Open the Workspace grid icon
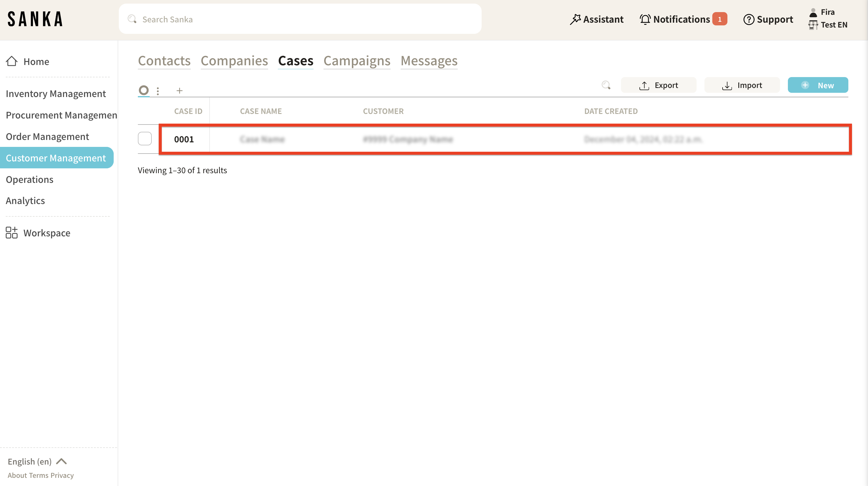Screen dimensions: 868x486 12,233
